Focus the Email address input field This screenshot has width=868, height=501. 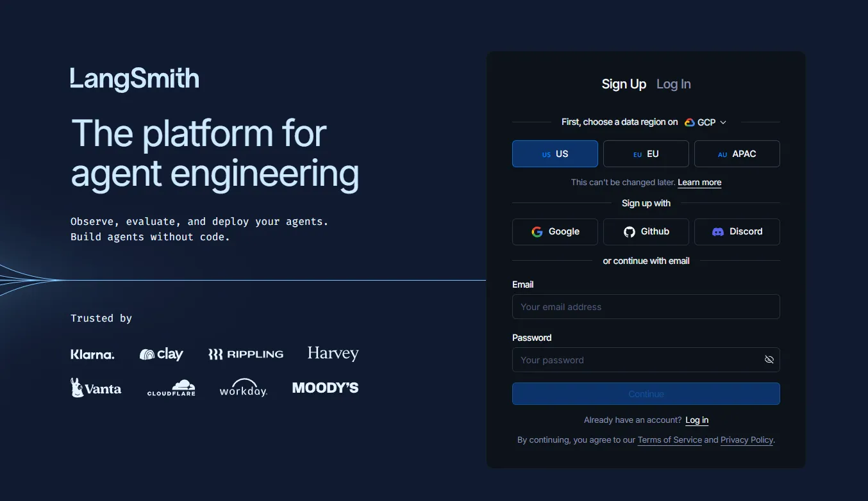(646, 307)
